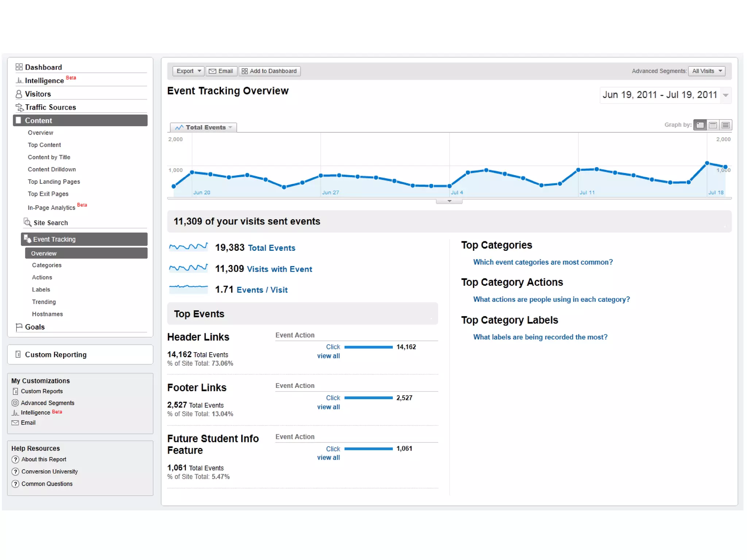Switch graph to middle Graph by view
This screenshot has width=747, height=560.
[713, 125]
